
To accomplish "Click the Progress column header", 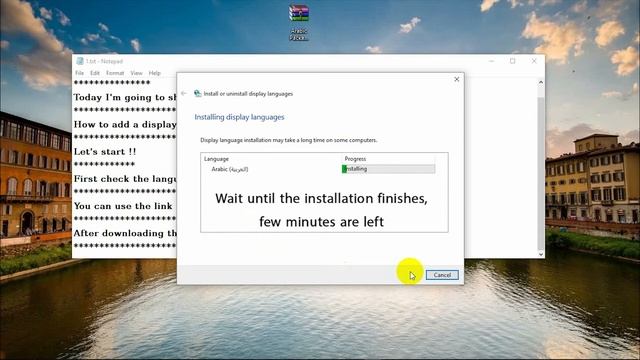I will pyautogui.click(x=355, y=159).
